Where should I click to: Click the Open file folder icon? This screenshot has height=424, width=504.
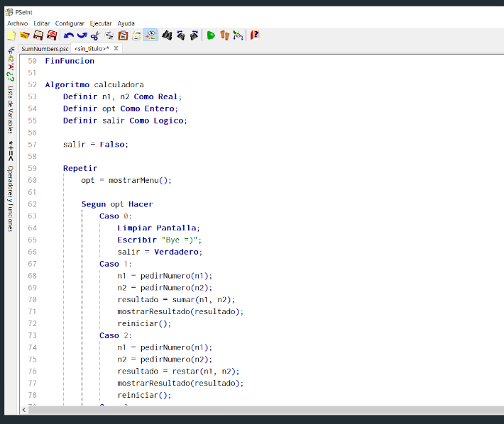click(x=25, y=35)
